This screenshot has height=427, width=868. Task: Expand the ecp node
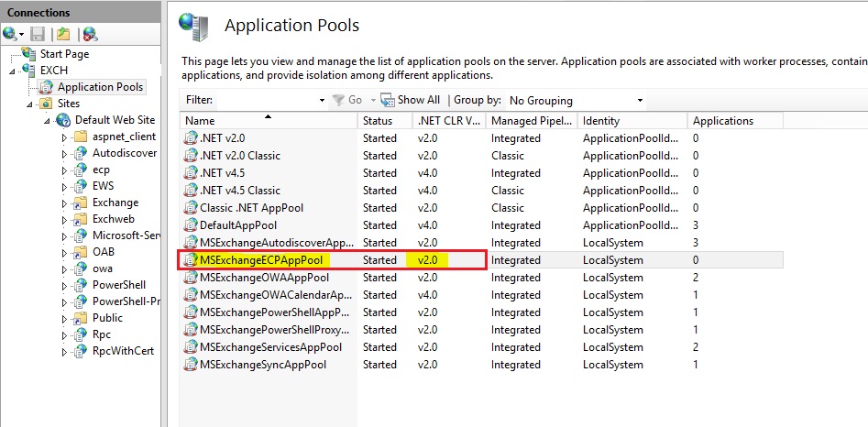(x=65, y=170)
